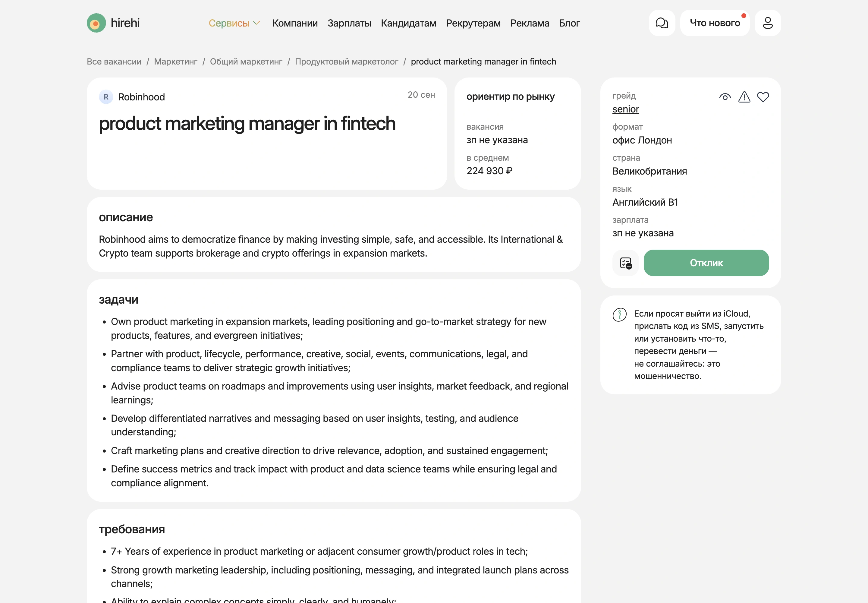Image resolution: width=868 pixels, height=603 pixels.
Task: Click the last breadcrumb 'product marketing manager in fintech'
Action: 483,62
